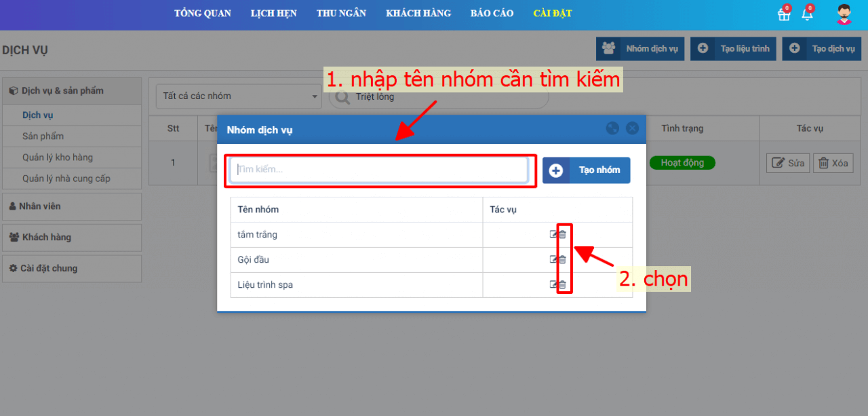Open the 'BÁO CÁO' top menu
The image size is (868, 416).
pos(492,14)
